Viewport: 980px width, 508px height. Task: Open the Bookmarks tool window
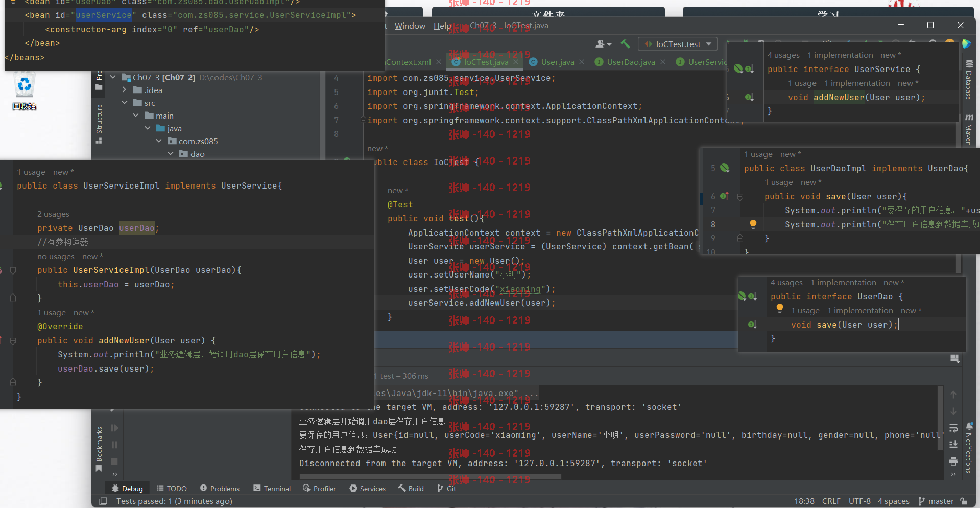coord(99,448)
